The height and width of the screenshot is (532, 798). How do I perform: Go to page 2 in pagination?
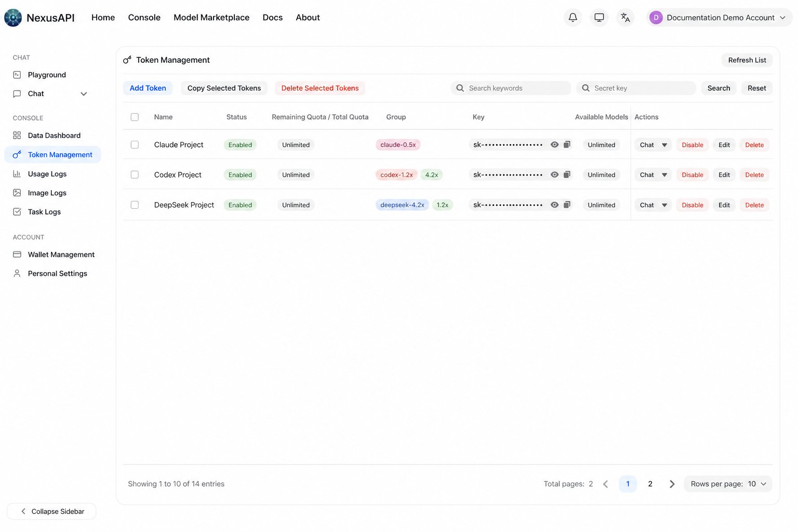point(650,484)
